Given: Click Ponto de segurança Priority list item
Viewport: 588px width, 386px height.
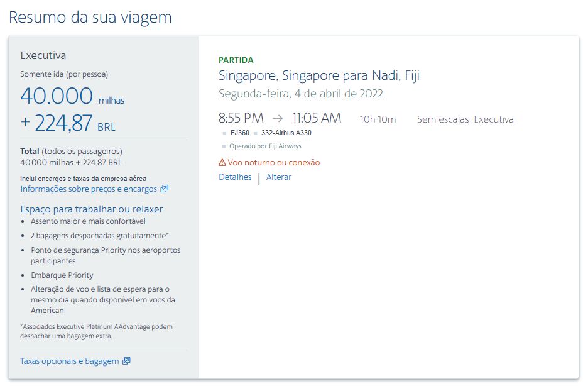Looking at the screenshot, I should pos(106,255).
